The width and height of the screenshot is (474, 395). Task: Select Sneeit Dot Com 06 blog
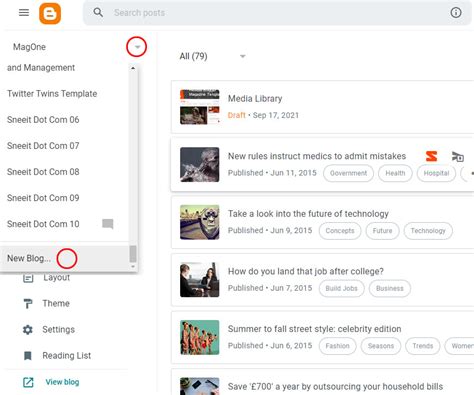(x=43, y=120)
